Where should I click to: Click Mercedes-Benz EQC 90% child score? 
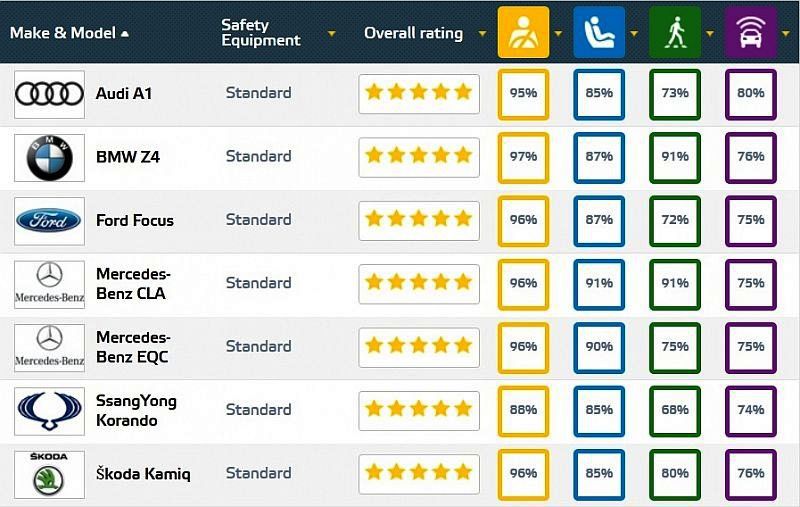tap(599, 348)
